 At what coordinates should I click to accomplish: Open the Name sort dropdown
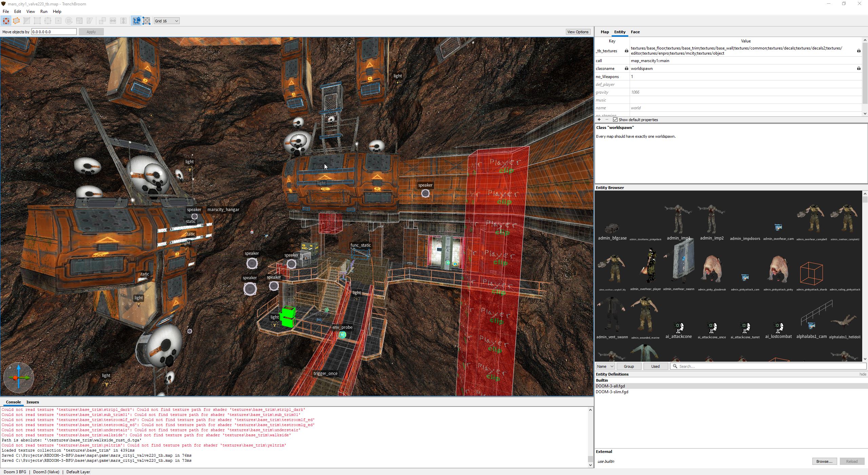pos(605,366)
